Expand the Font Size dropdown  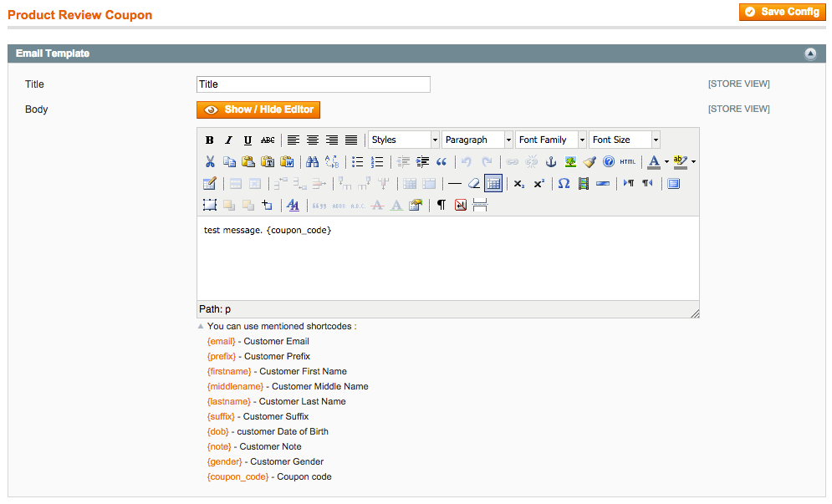point(625,140)
